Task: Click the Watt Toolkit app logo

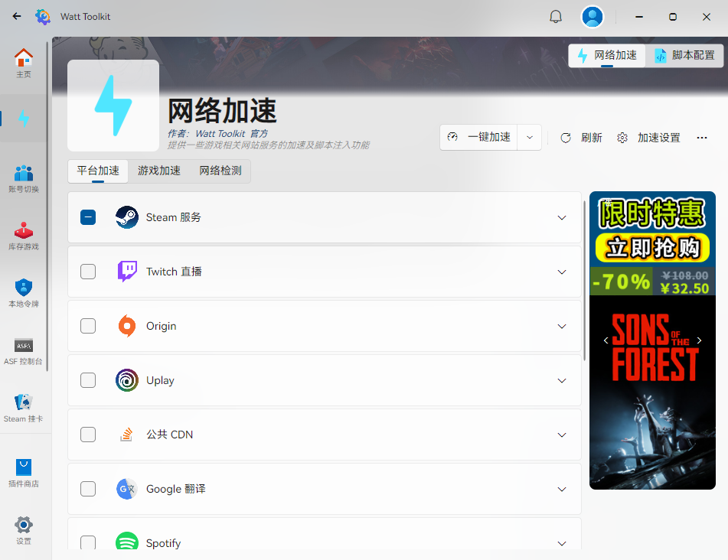Action: (x=43, y=17)
